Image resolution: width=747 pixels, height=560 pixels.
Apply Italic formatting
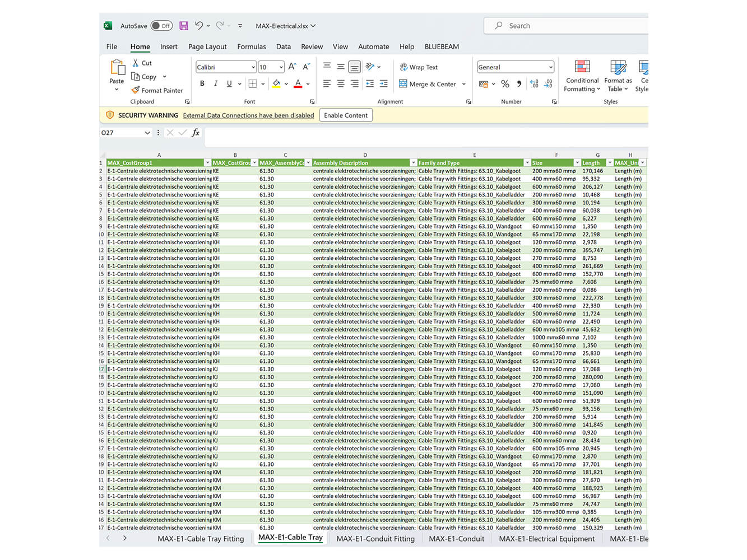pyautogui.click(x=215, y=84)
